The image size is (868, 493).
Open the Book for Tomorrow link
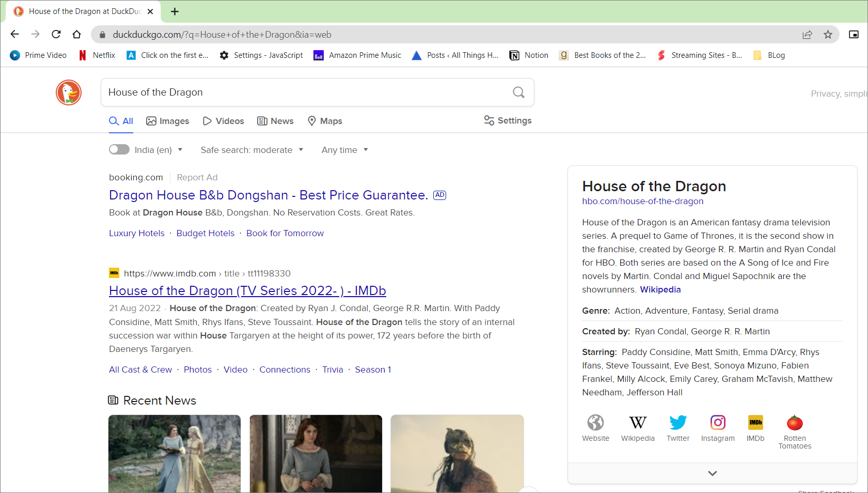click(x=285, y=233)
